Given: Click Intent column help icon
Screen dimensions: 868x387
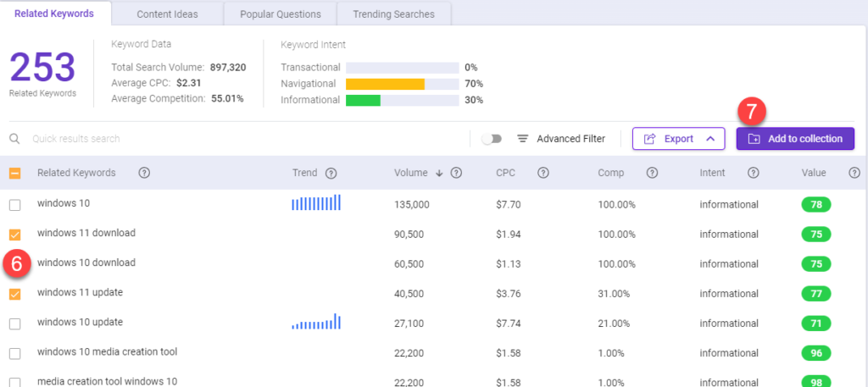Looking at the screenshot, I should tap(753, 173).
